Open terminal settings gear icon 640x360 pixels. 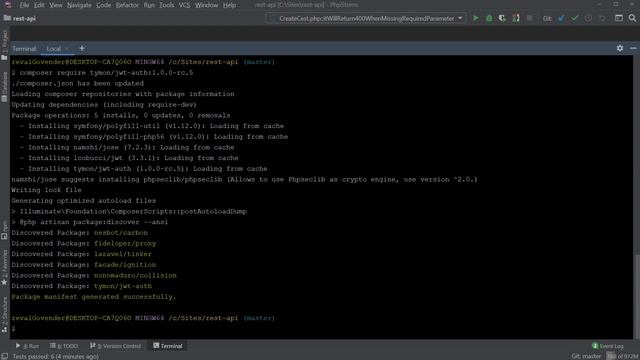(620, 48)
